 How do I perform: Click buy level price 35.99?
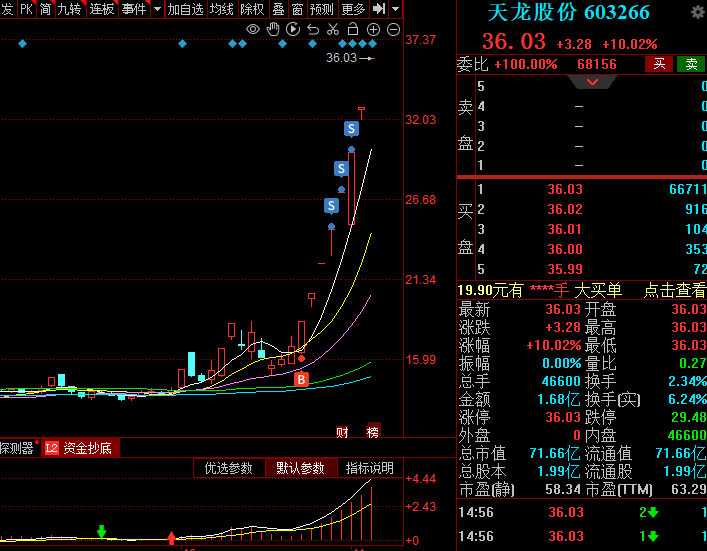point(565,269)
